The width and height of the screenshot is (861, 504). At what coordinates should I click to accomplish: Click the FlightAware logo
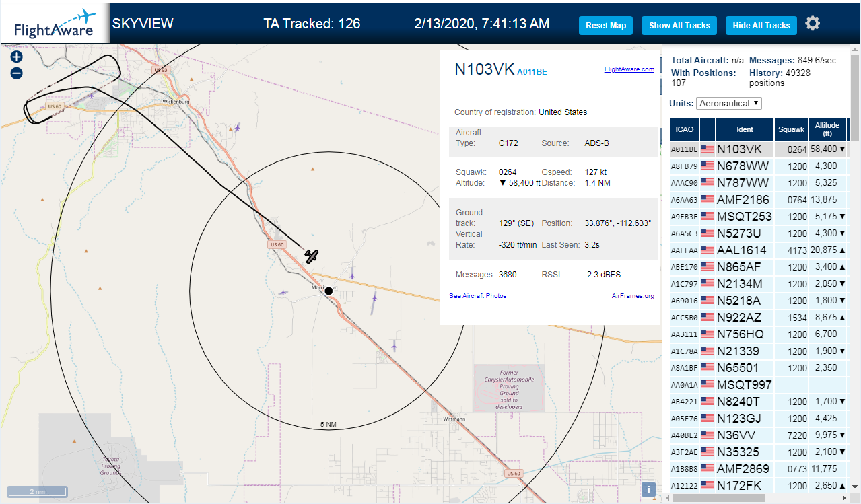(x=55, y=24)
